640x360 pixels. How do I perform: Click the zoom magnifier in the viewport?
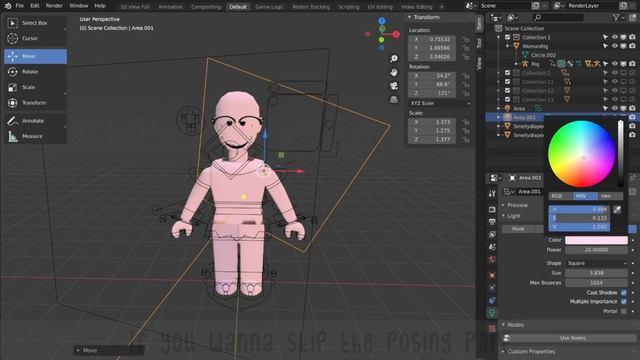[x=394, y=59]
